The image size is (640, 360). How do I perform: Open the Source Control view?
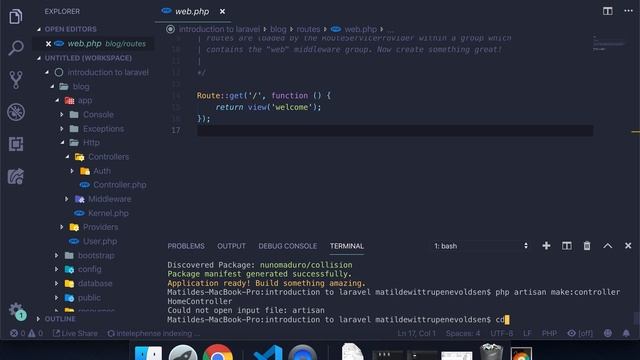coord(16,80)
